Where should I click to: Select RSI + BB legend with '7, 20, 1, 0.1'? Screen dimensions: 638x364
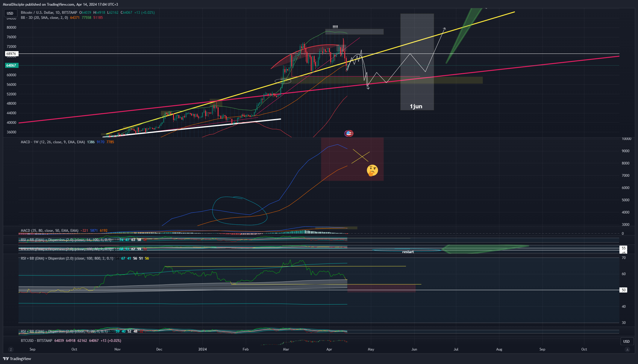click(64, 331)
